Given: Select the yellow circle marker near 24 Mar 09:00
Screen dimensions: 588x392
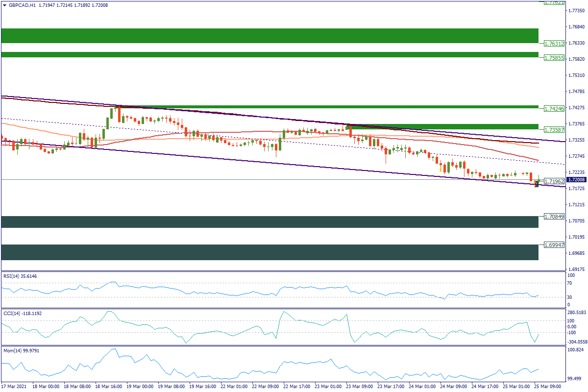Looking at the screenshot, I should [439, 169].
